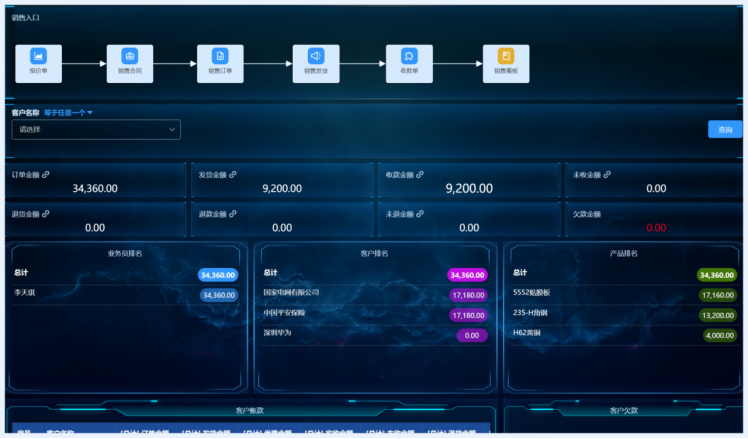Click link icon beside 未退金额

coord(420,213)
